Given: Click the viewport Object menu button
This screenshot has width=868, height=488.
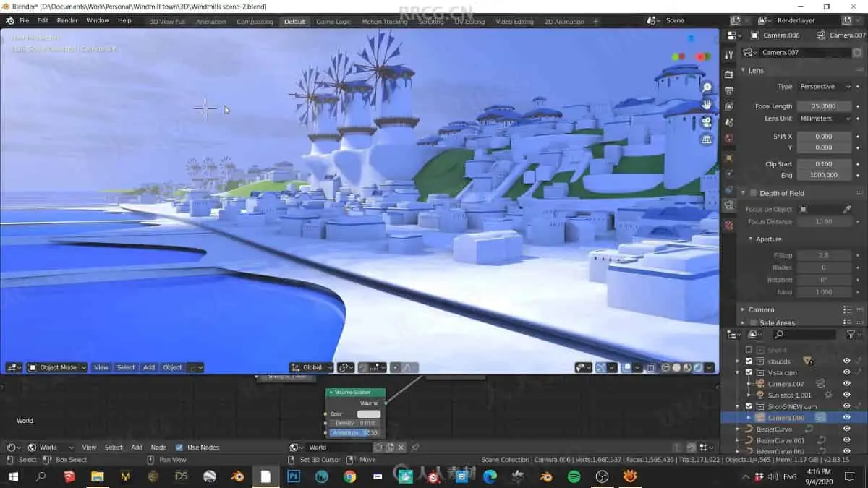Looking at the screenshot, I should click(172, 367).
